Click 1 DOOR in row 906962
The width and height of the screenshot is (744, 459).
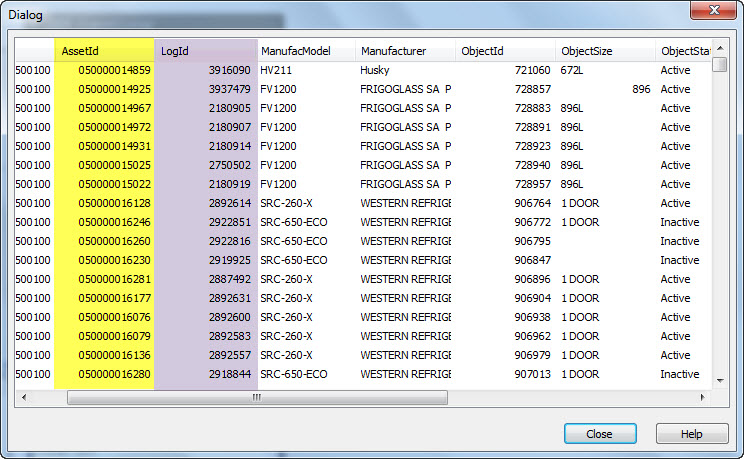coord(580,336)
